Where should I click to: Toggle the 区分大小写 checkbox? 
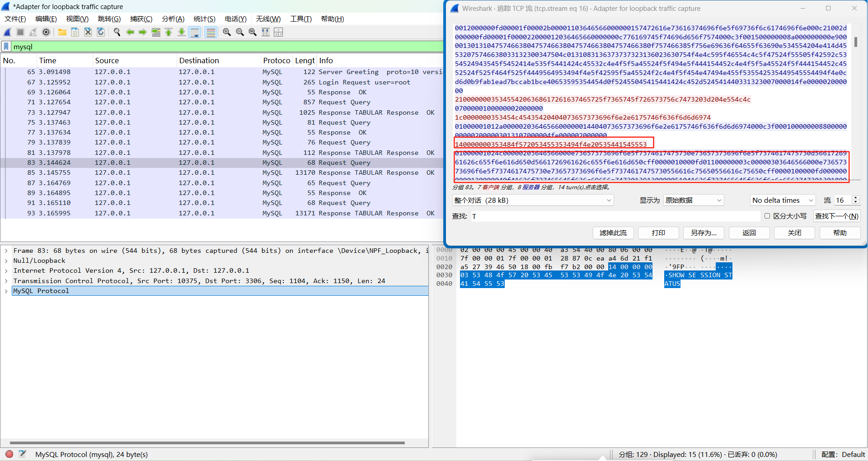(767, 216)
